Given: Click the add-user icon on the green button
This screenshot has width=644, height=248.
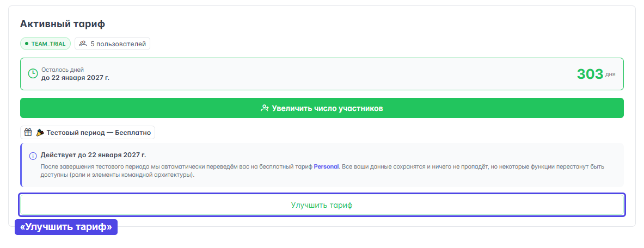Looking at the screenshot, I should pos(265,108).
